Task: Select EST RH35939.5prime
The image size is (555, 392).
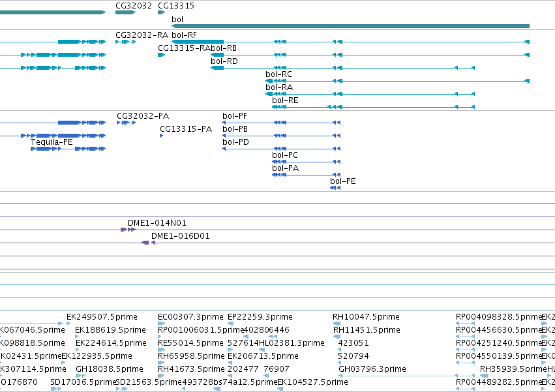Action: (513, 369)
